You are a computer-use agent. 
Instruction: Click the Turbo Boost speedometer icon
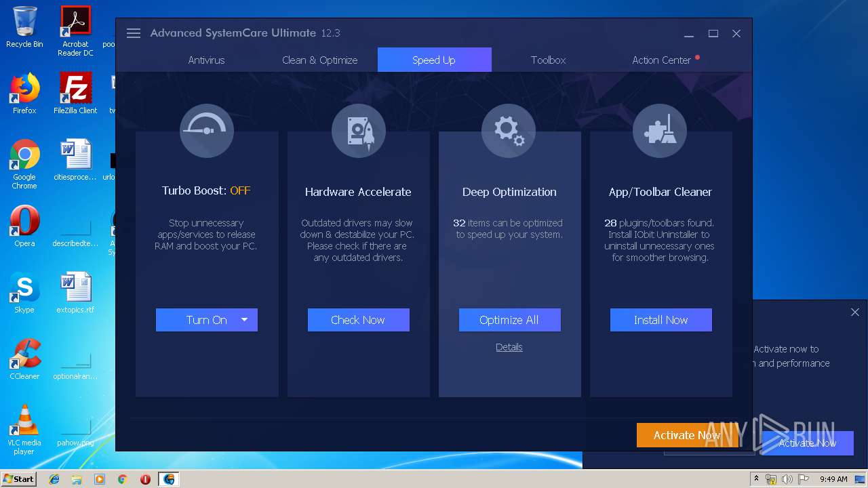point(207,131)
